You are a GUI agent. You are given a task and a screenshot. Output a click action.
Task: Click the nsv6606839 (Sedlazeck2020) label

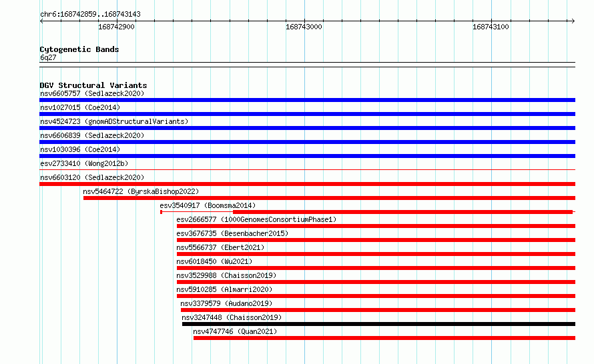92,135
